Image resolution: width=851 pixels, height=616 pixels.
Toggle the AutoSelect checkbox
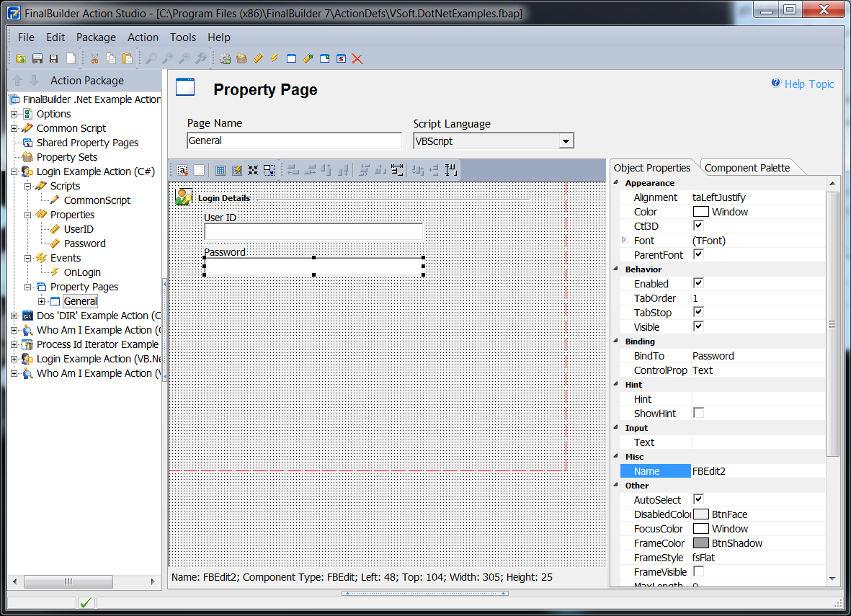698,499
